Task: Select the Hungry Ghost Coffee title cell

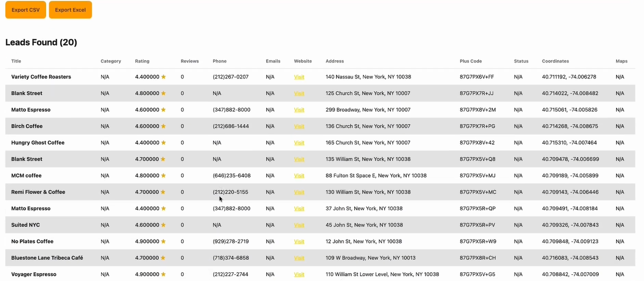Action: tap(38, 143)
